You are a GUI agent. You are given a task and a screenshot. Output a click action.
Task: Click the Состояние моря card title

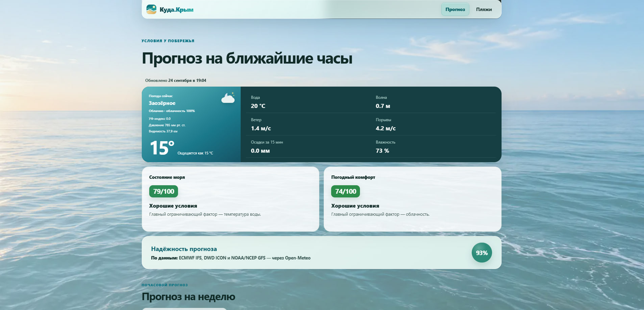(167, 177)
